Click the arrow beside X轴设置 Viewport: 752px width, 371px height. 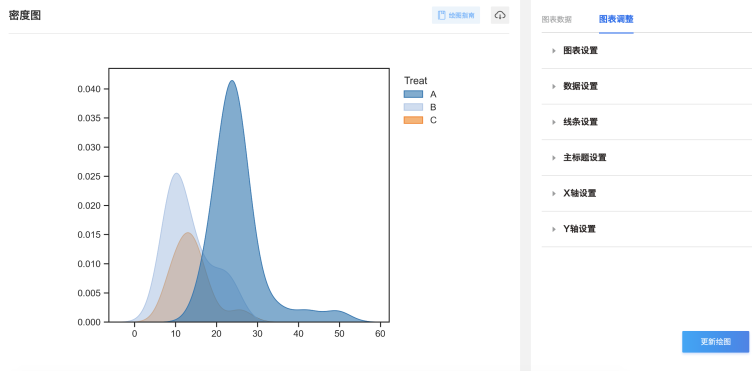[554, 194]
